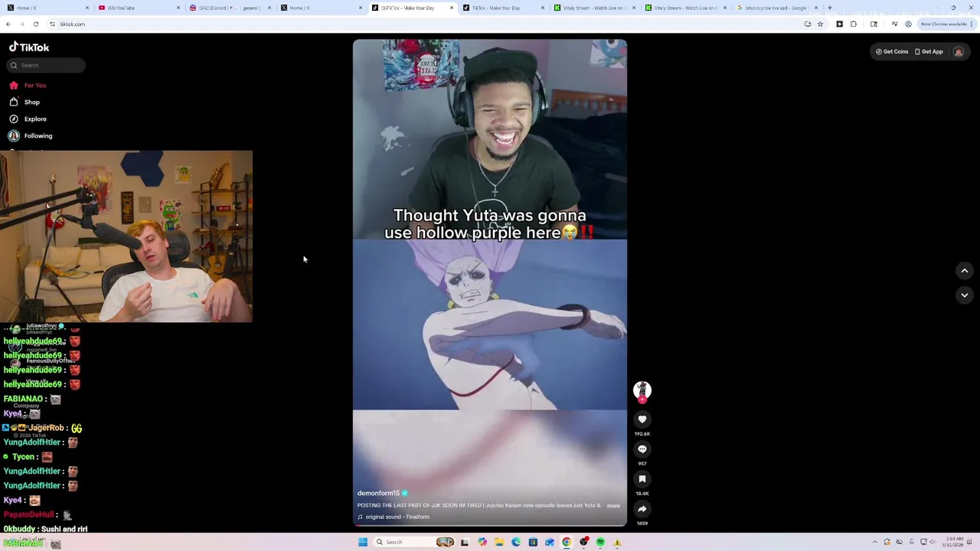Screen dimensions: 980x551
Task: Click the Tycen chat message
Action: (28, 457)
